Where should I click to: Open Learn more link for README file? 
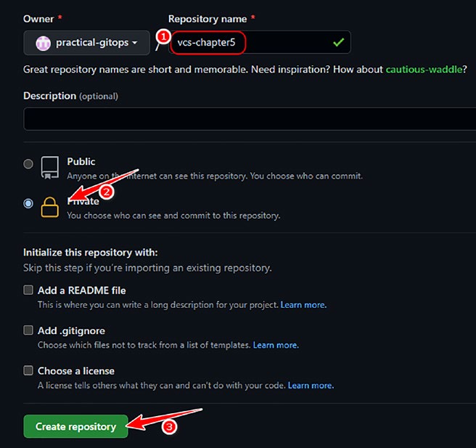pos(303,305)
